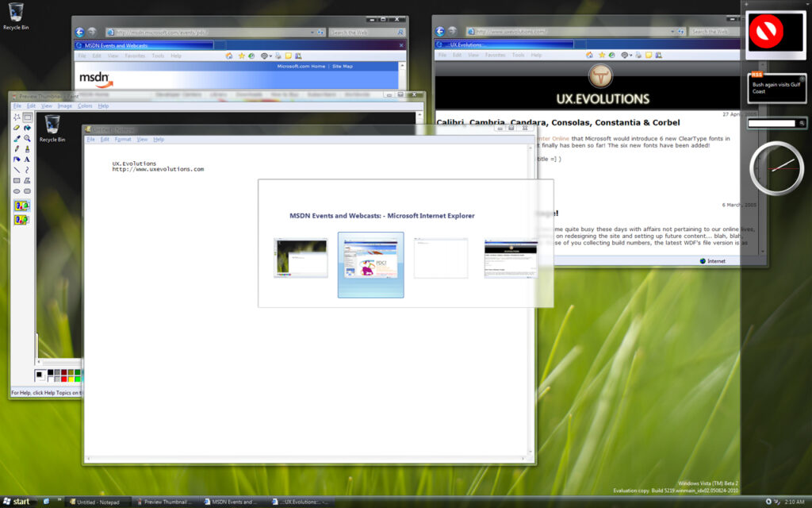The image size is (812, 508).
Task: Click the sidebar search input field
Action: click(x=772, y=123)
